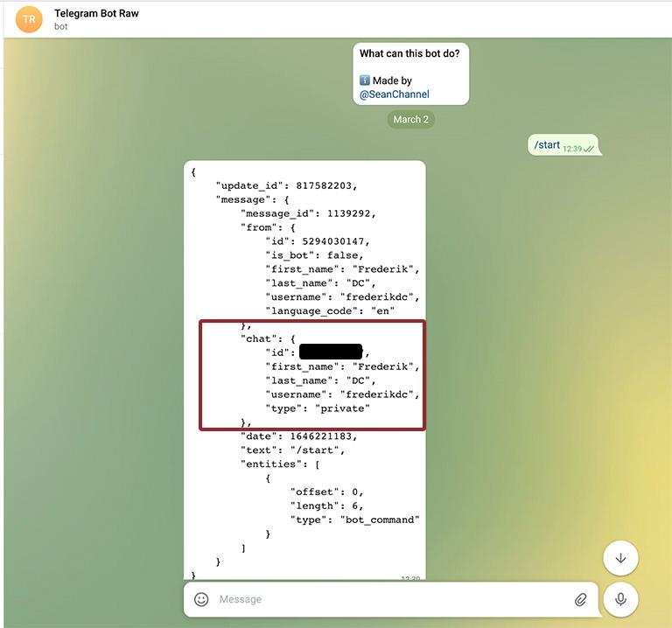
Task: Start voice recording with the microphone button
Action: [620, 599]
